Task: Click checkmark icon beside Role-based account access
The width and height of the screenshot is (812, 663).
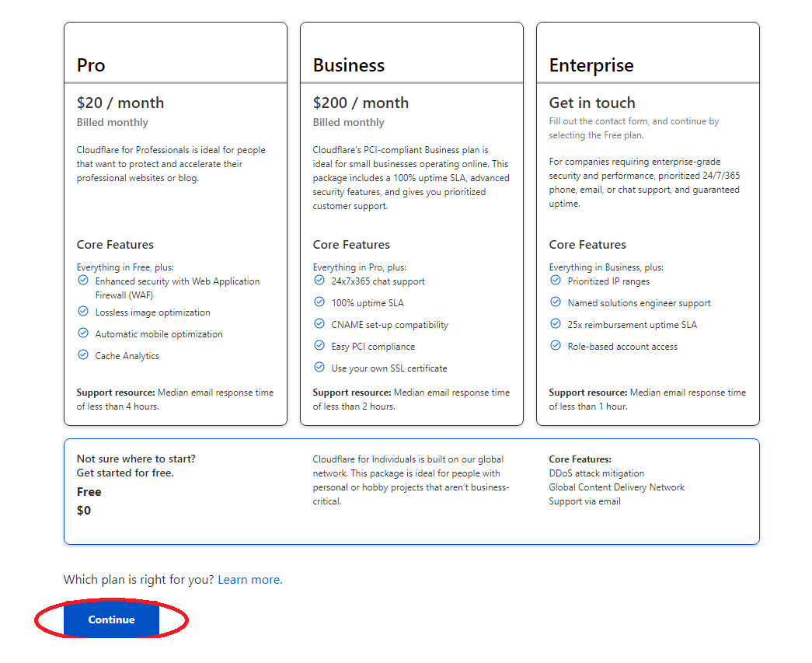Action: (x=556, y=345)
